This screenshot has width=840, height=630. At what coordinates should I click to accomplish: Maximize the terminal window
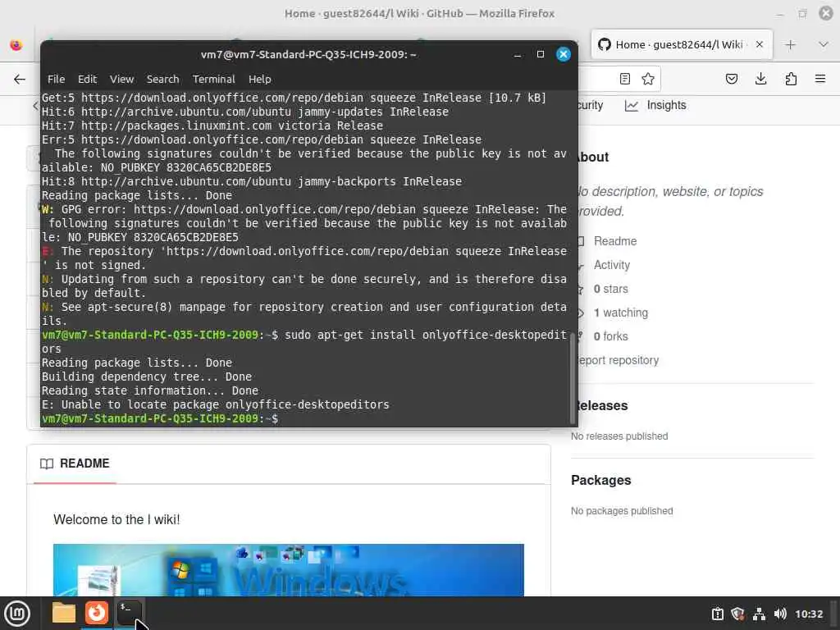point(541,55)
